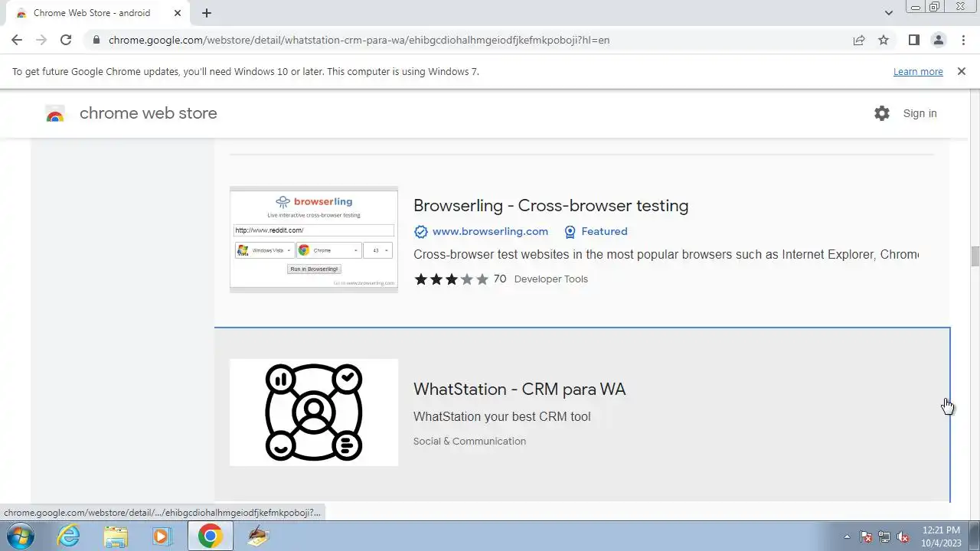Viewport: 980px width, 551px height.
Task: Share this page via address bar icon
Action: pyautogui.click(x=859, y=40)
